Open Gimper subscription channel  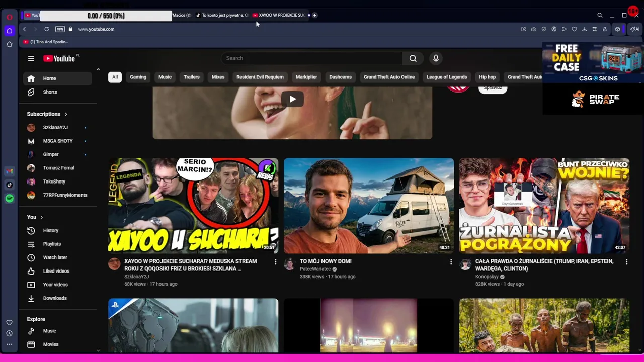click(x=57, y=154)
